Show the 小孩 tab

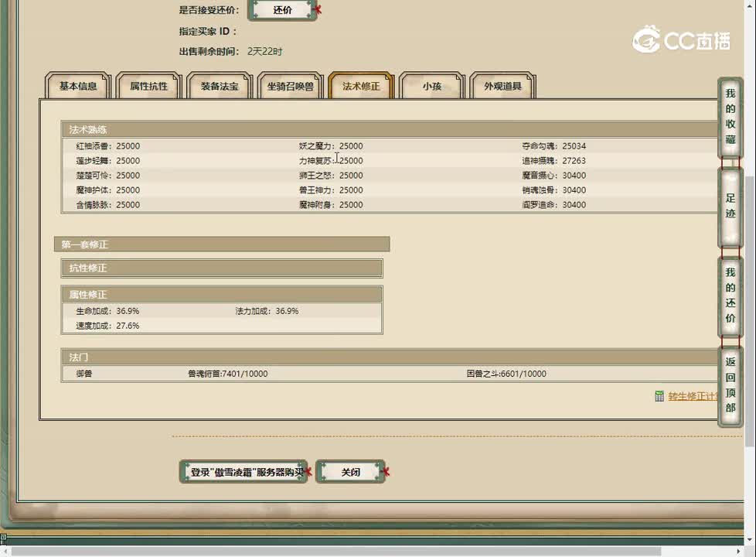(431, 87)
